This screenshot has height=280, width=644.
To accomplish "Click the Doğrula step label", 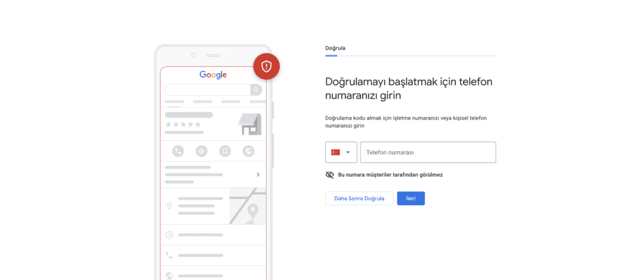I will click(335, 48).
